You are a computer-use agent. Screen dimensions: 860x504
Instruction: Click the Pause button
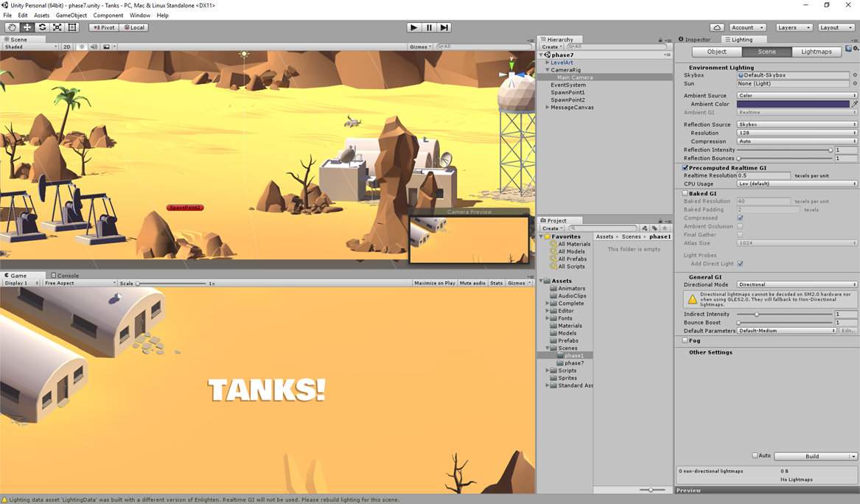point(430,27)
